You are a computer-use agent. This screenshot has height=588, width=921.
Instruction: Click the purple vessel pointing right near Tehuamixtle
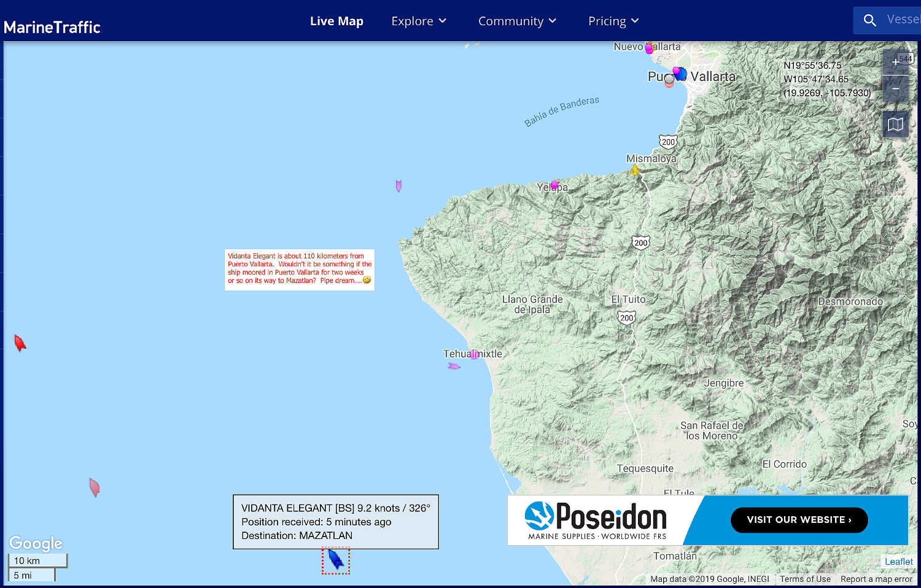pos(454,366)
